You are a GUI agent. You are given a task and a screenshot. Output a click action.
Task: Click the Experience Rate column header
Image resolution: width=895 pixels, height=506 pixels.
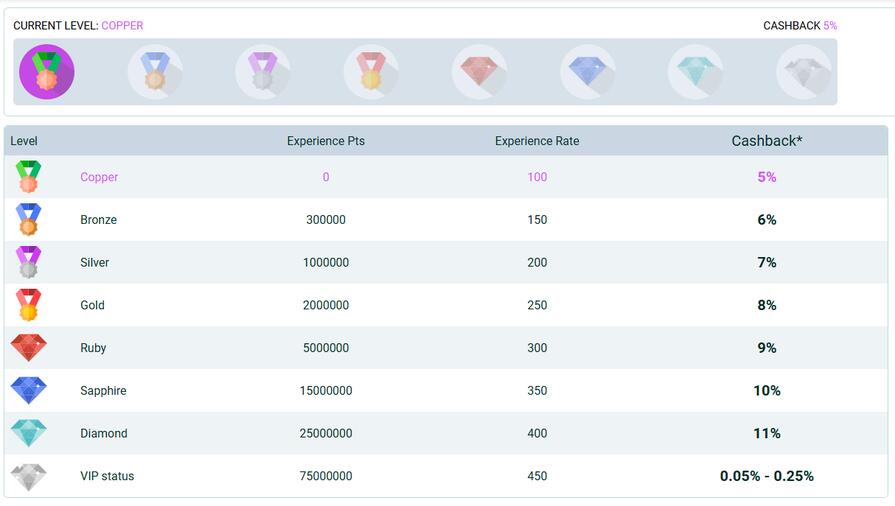(537, 141)
